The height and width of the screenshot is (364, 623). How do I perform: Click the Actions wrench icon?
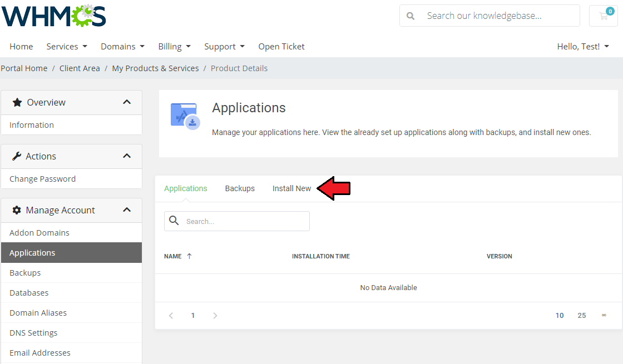tap(16, 156)
